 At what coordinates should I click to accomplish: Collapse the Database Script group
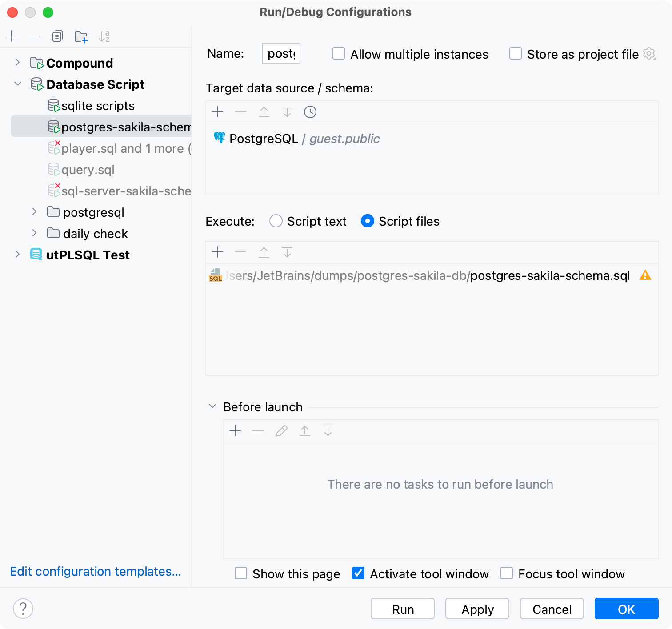pos(18,84)
